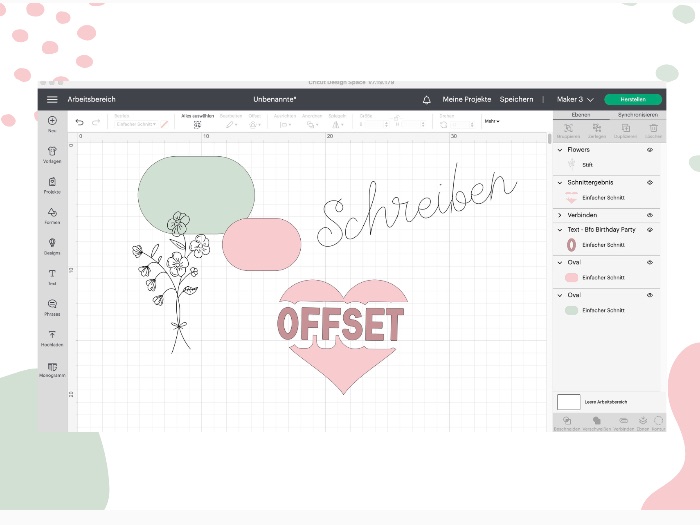Screen dimensions: 700x525
Task: Click the Löschen trash icon
Action: [654, 128]
